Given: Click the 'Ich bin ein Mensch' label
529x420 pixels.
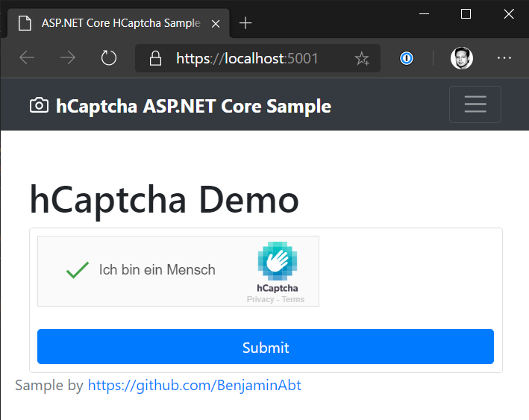Looking at the screenshot, I should tap(157, 270).
